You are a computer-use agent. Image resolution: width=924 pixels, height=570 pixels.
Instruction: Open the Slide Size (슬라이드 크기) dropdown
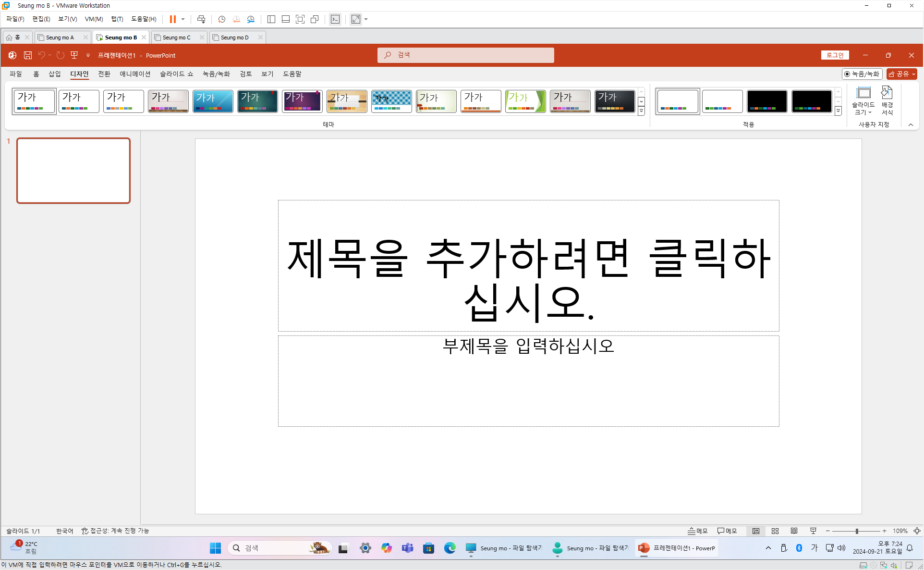click(x=863, y=101)
